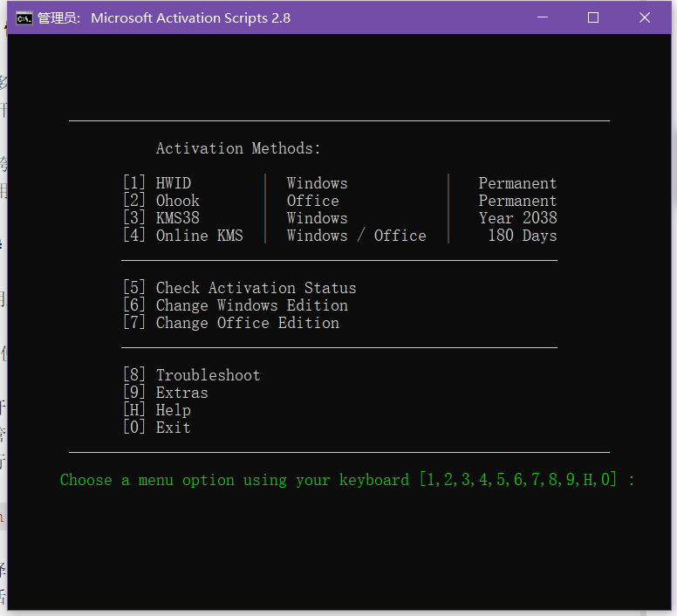
Task: Click the green menu option prompt line
Action: pos(347,480)
